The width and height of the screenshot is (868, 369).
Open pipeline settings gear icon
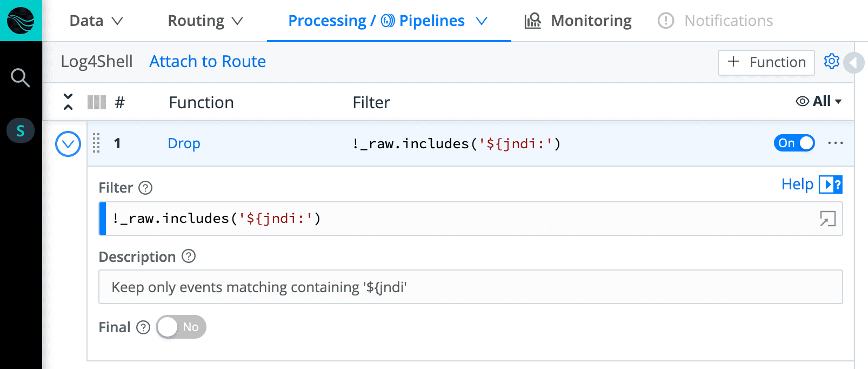coord(831,62)
